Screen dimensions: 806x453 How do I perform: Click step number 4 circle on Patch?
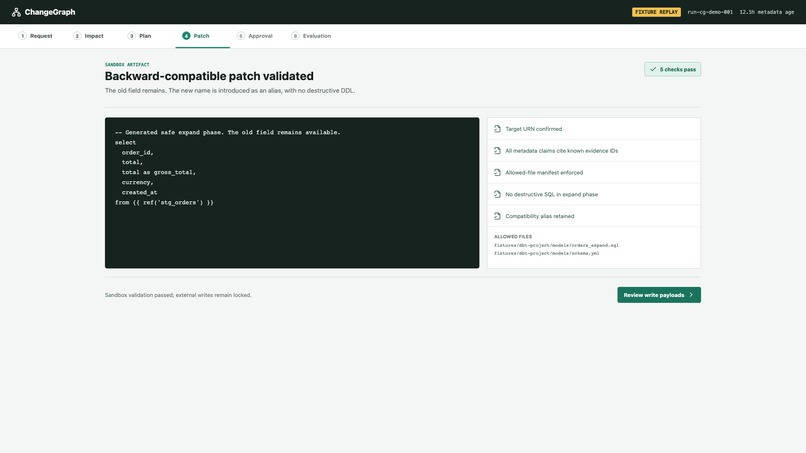[x=186, y=36]
